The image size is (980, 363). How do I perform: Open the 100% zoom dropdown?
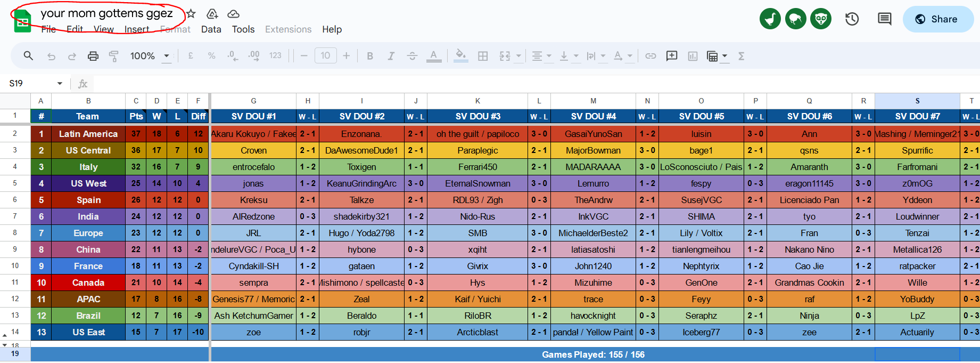click(x=150, y=56)
